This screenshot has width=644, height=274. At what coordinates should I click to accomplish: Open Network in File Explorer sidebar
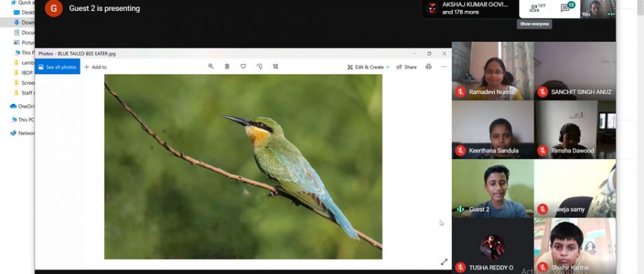[23, 133]
